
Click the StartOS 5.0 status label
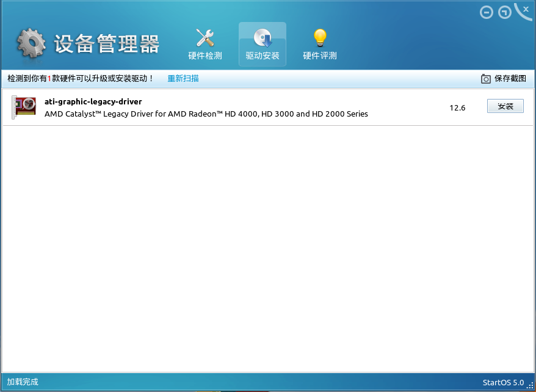(x=503, y=382)
